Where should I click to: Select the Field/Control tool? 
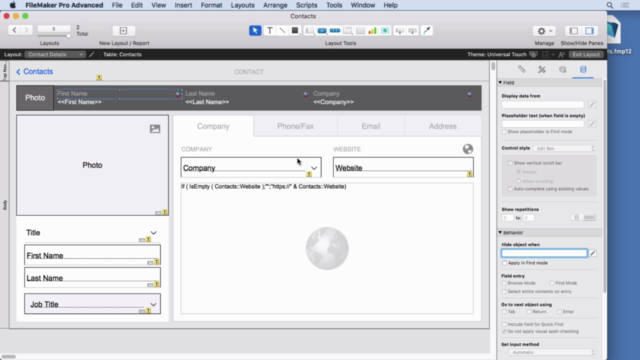[x=309, y=31]
